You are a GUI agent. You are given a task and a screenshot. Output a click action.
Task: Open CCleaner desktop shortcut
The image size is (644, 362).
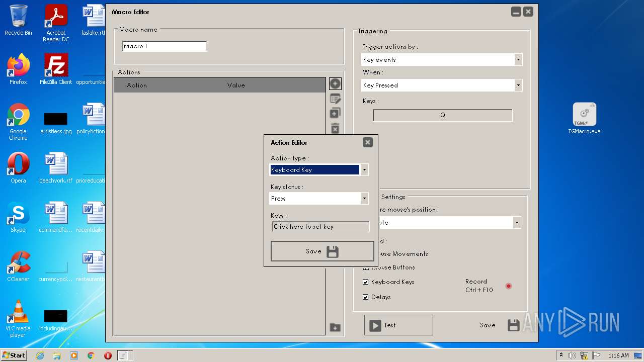pyautogui.click(x=18, y=266)
